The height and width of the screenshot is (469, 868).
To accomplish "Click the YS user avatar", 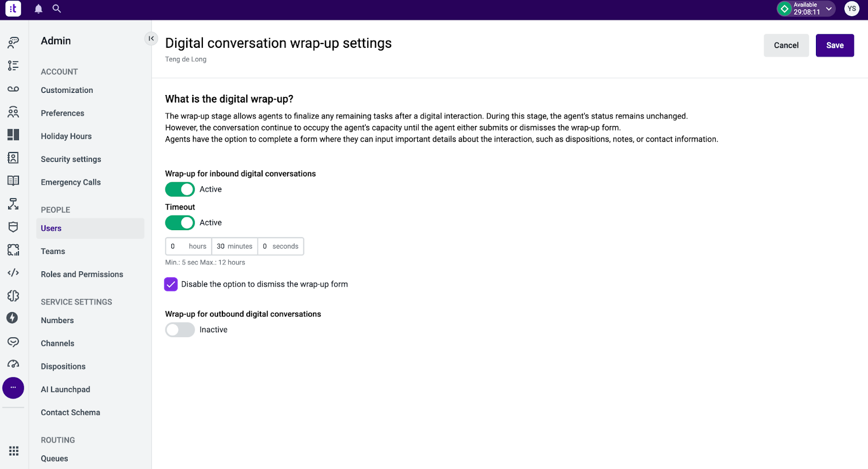I will 852,9.
